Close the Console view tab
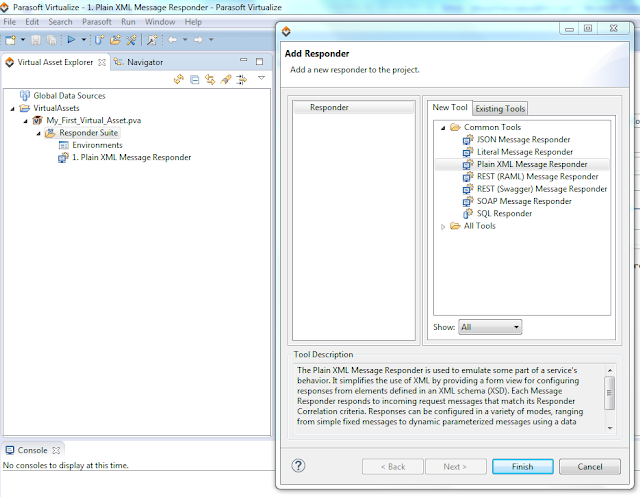The image size is (640, 497). pyautogui.click(x=56, y=450)
